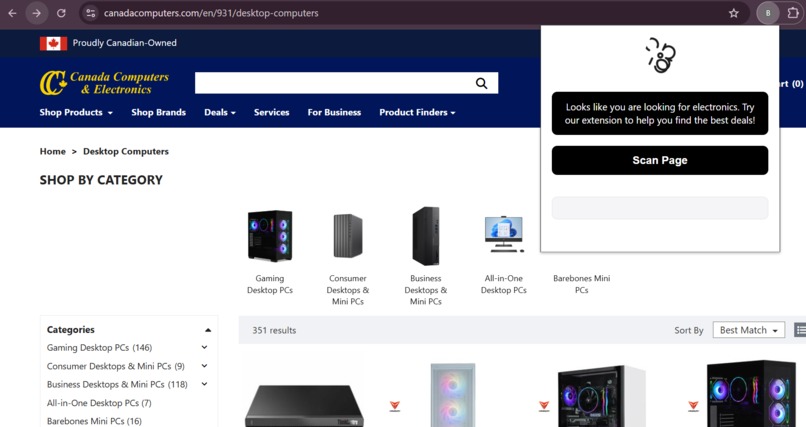Switch to list view icon

pos(800,330)
